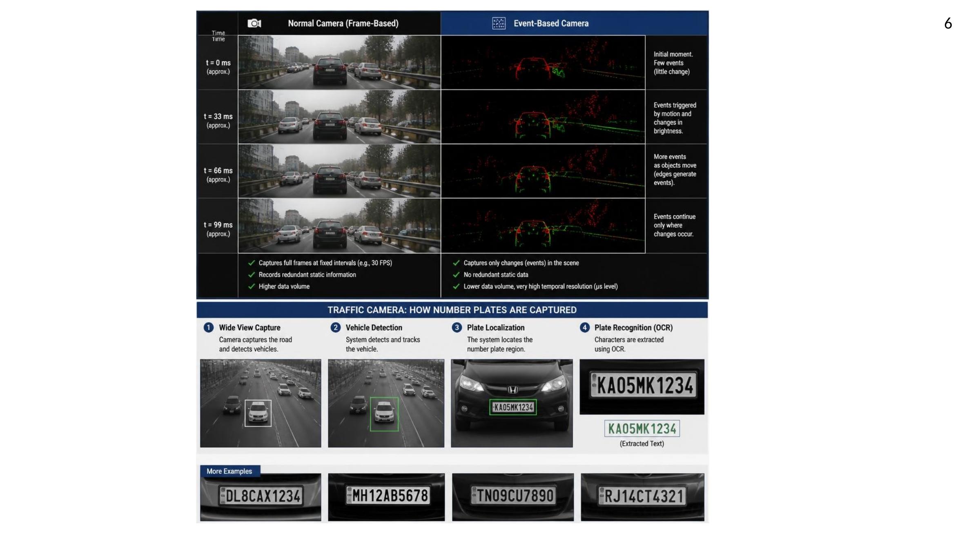
Task: Click 'Higher data volume' text
Action: pos(284,287)
